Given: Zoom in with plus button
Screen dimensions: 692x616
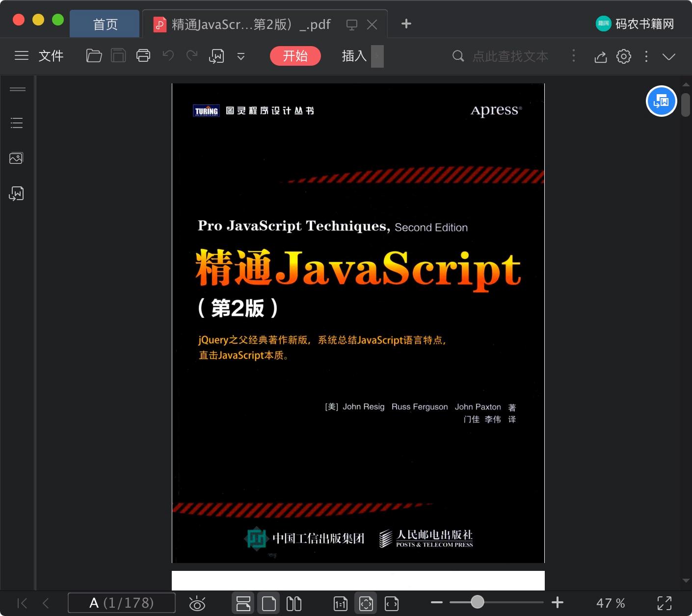Looking at the screenshot, I should pos(558,602).
